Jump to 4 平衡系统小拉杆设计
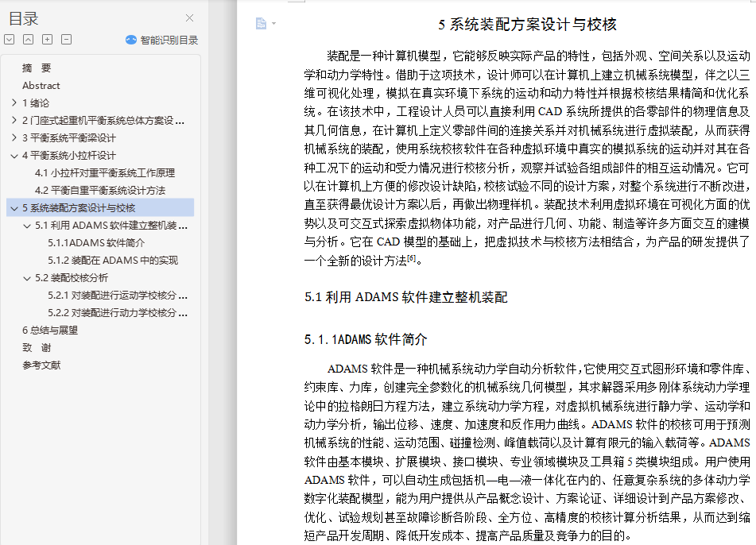The width and height of the screenshot is (756, 545). coord(69,155)
